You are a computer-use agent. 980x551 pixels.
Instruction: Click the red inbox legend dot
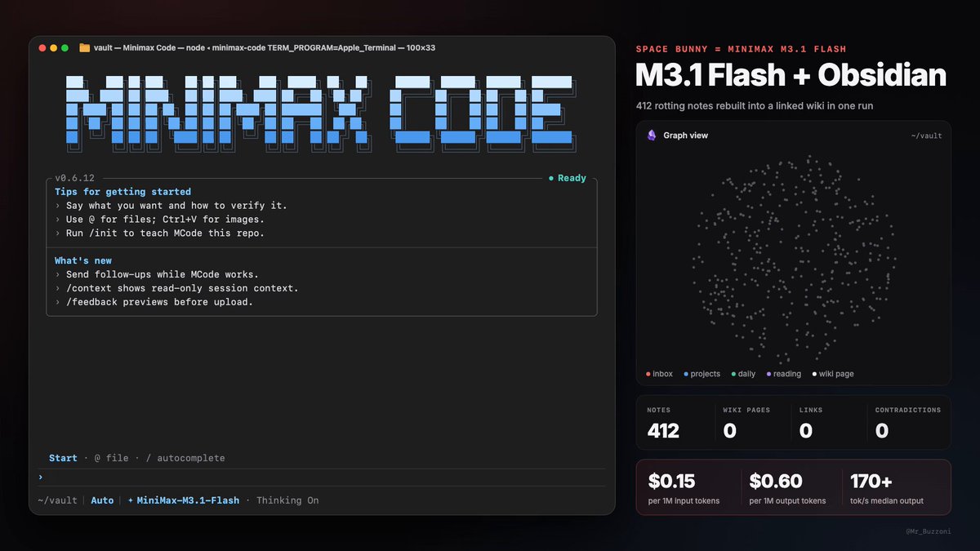648,374
